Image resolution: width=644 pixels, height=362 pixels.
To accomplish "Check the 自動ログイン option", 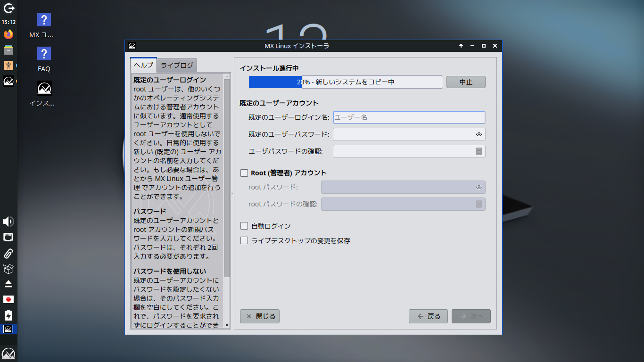I will (244, 226).
